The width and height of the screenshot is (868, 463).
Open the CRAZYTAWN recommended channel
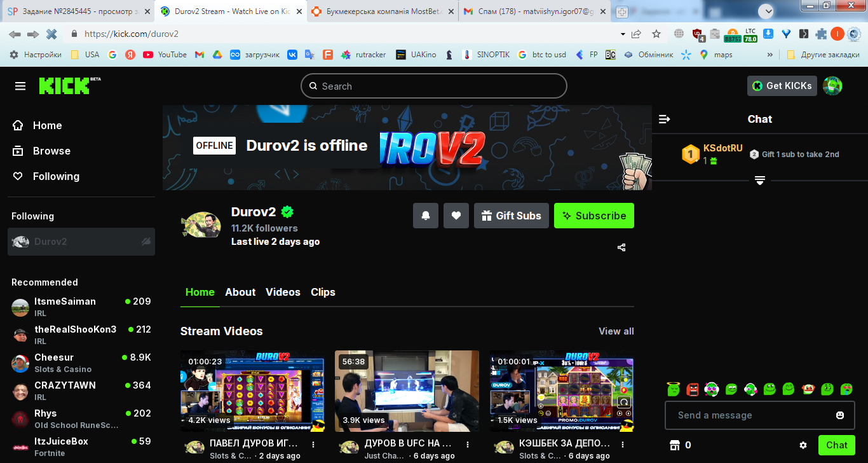81,390
